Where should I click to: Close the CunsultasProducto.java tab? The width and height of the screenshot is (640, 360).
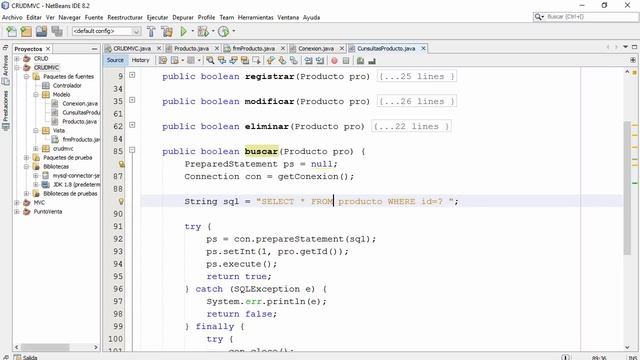423,49
